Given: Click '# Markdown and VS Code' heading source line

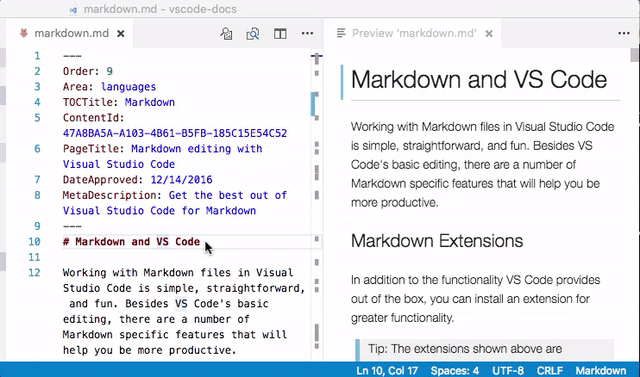Looking at the screenshot, I should 131,242.
